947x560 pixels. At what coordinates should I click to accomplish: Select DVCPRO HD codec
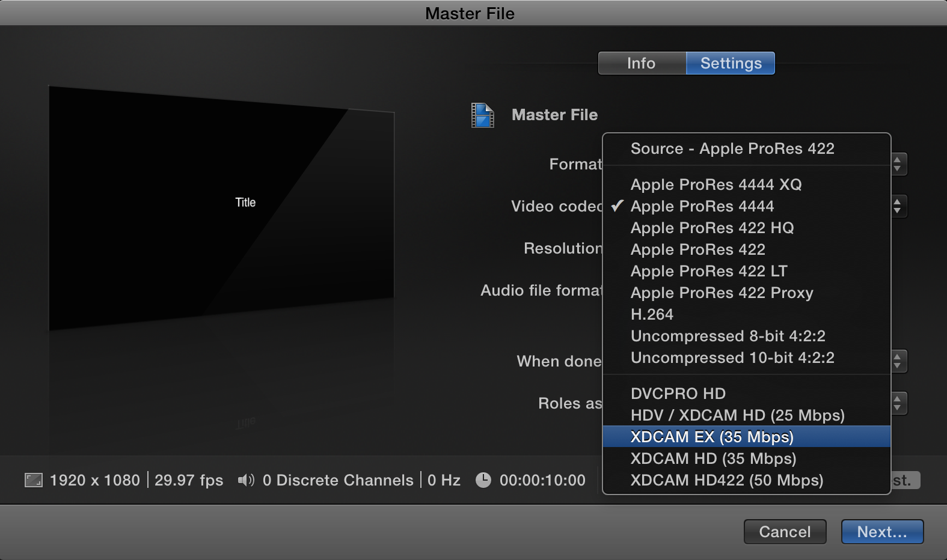(746, 394)
